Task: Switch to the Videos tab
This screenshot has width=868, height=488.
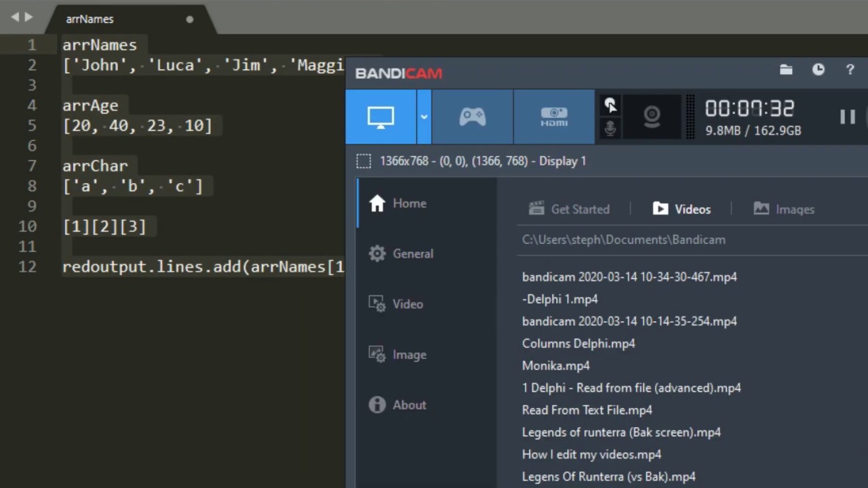Action: pos(682,209)
